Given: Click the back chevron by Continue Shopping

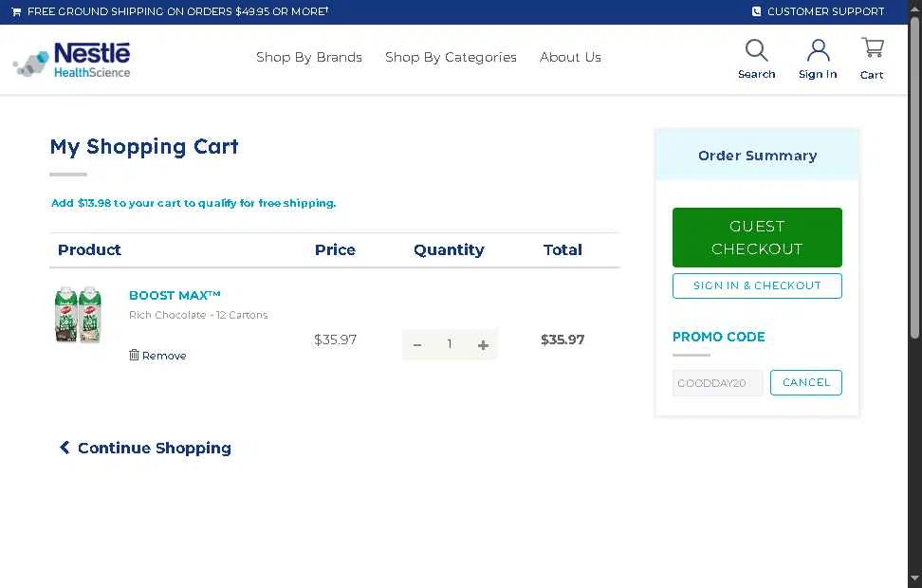Looking at the screenshot, I should pos(65,448).
